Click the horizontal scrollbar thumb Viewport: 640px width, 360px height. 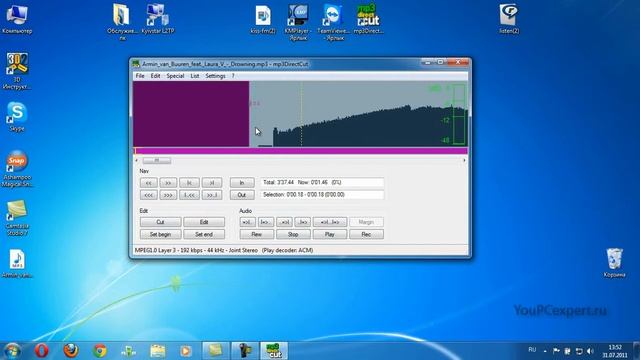tap(157, 160)
